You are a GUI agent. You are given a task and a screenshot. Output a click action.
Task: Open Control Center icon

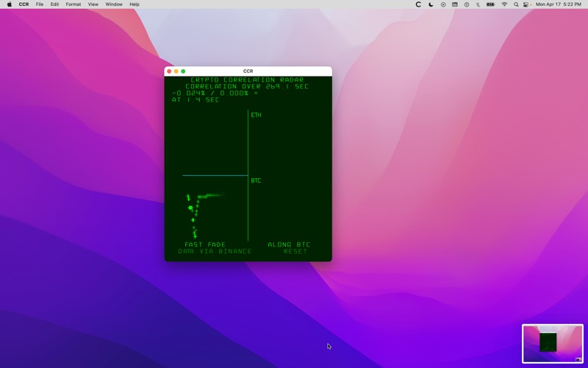pyautogui.click(x=526, y=4)
